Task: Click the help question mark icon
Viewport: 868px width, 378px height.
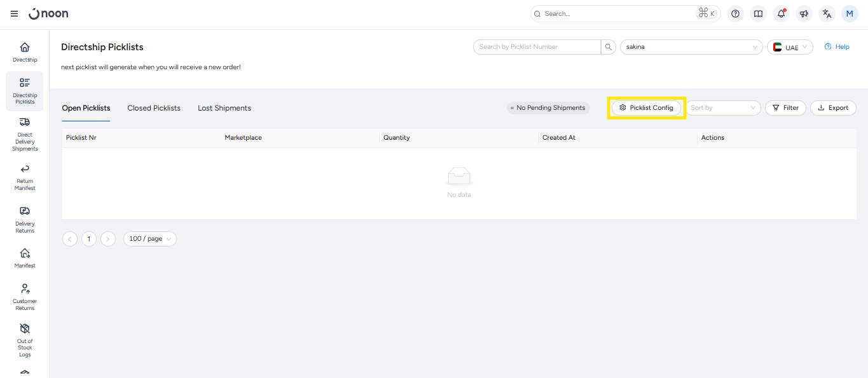Action: pyautogui.click(x=735, y=13)
